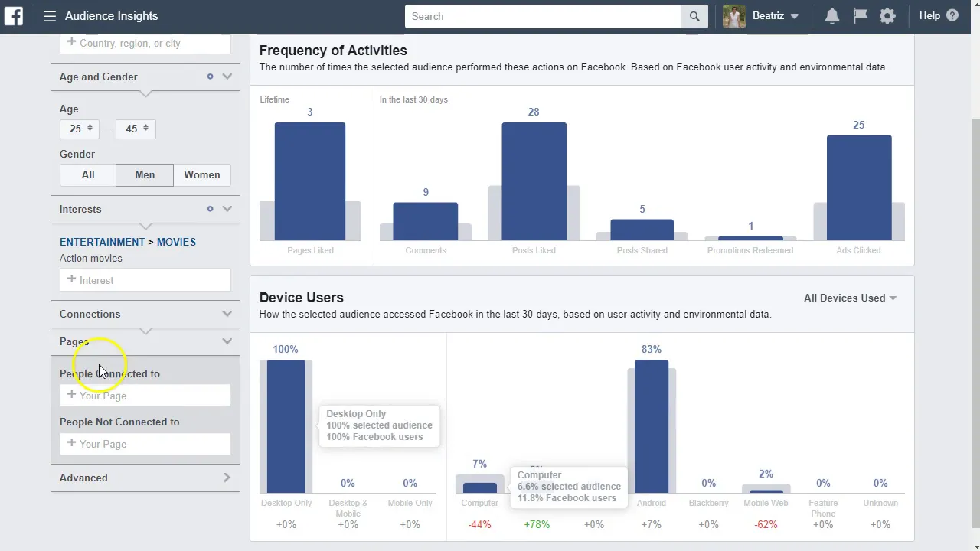Click the Desktop Only device bar
Screen dimensions: 980x551
pyautogui.click(x=286, y=426)
